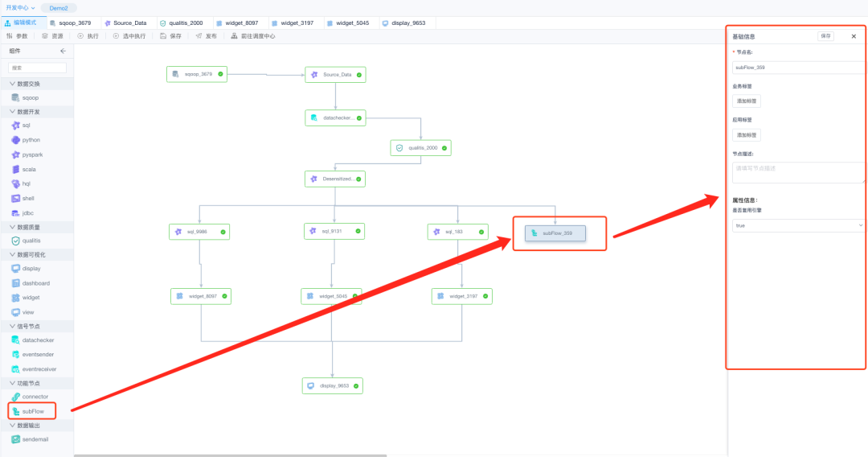Click the datachecker signal node component

click(39, 340)
